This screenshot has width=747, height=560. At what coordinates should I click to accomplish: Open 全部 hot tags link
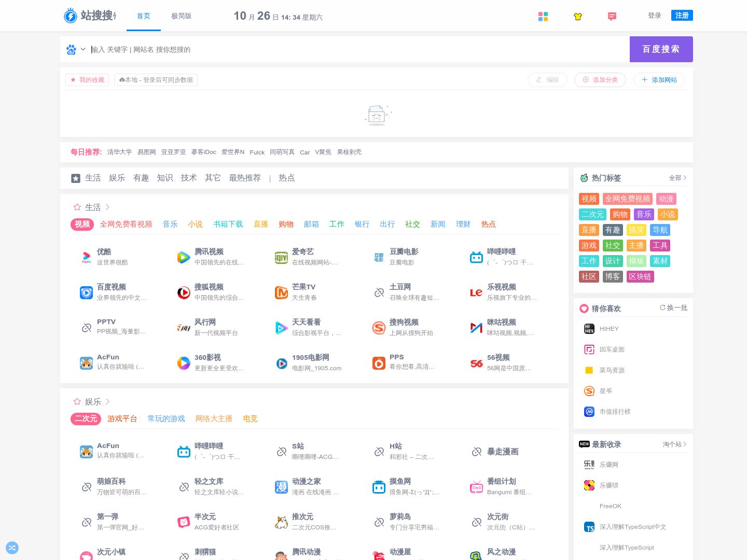click(677, 178)
